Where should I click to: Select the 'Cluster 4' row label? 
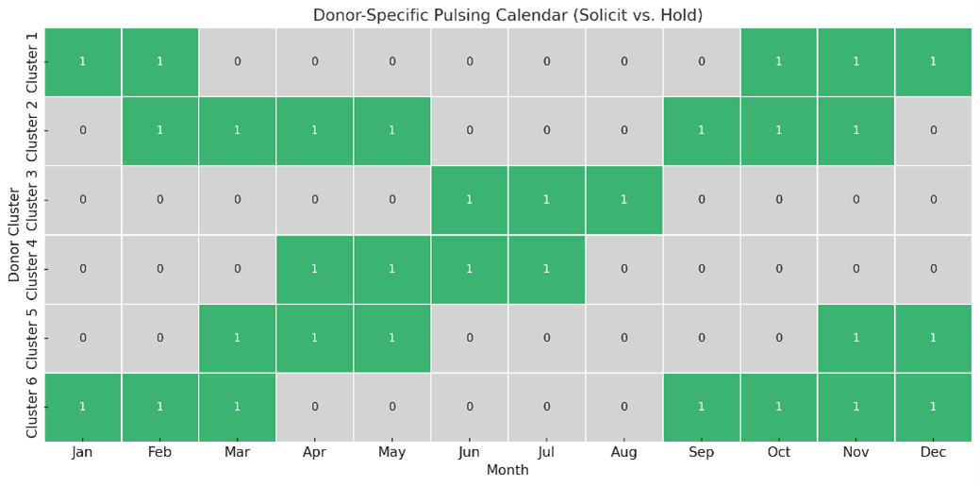32,269
